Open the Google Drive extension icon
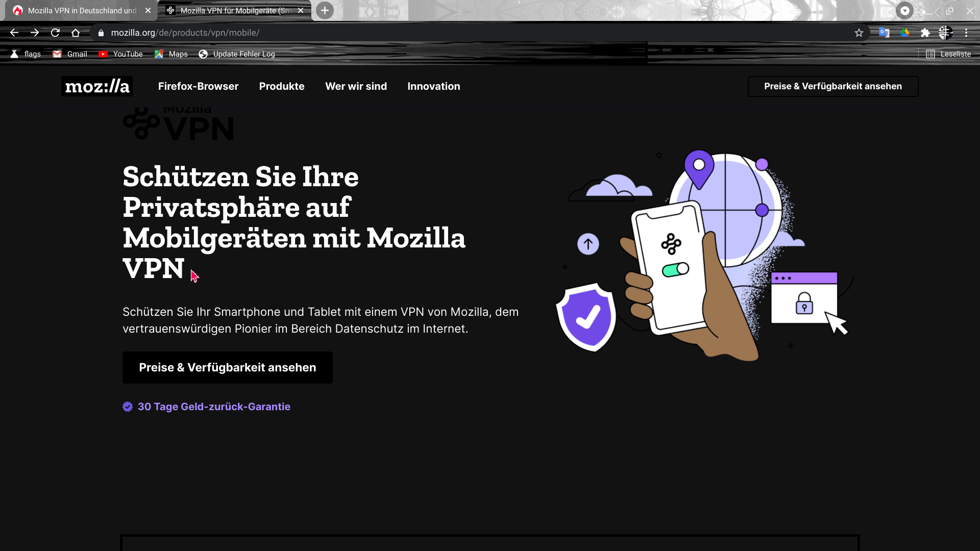Screen dimensions: 980x551 click(904, 33)
